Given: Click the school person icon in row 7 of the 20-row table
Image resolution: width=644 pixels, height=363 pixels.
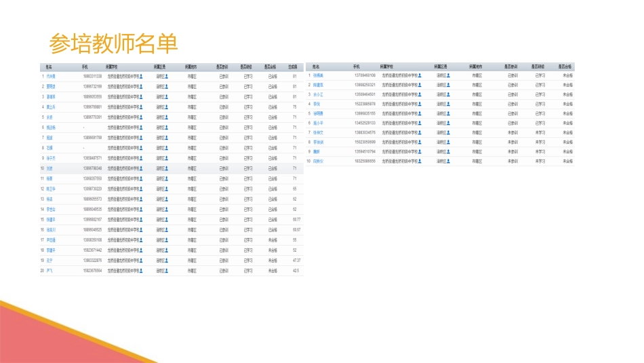Looking at the screenshot, I should [141, 138].
